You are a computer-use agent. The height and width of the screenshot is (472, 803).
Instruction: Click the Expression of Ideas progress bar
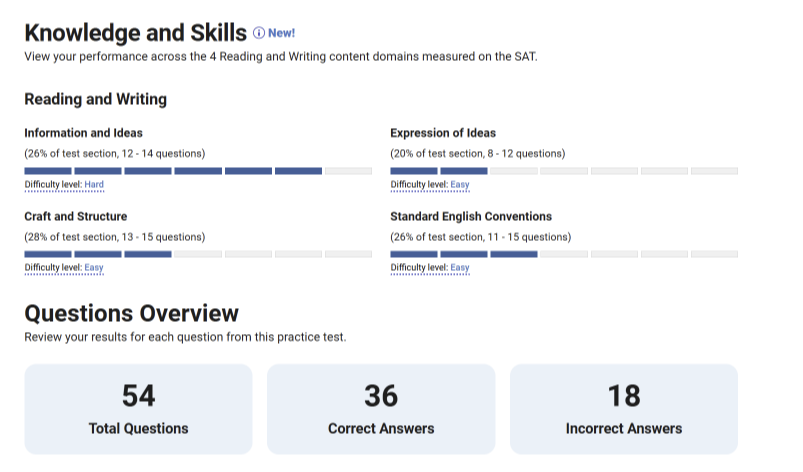coord(563,171)
